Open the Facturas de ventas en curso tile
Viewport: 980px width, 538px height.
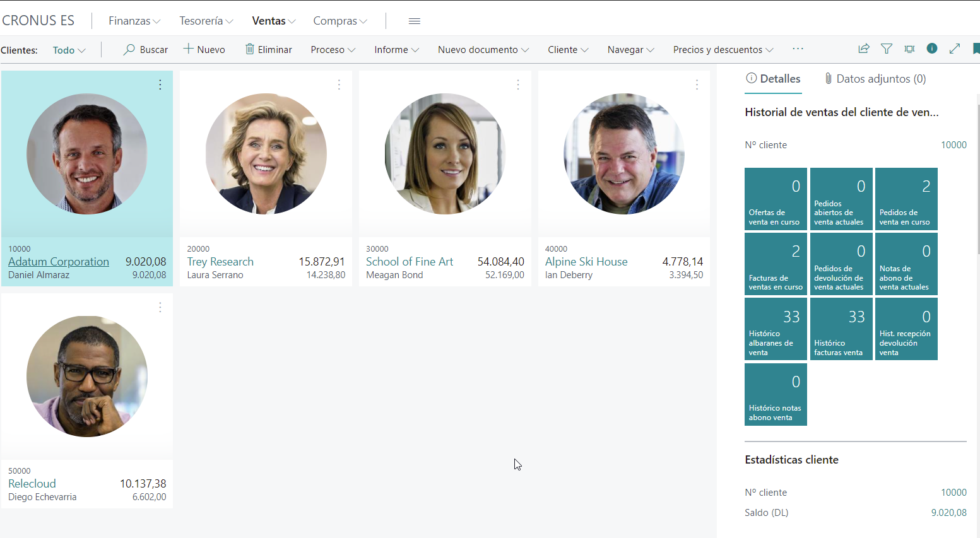[776, 264]
